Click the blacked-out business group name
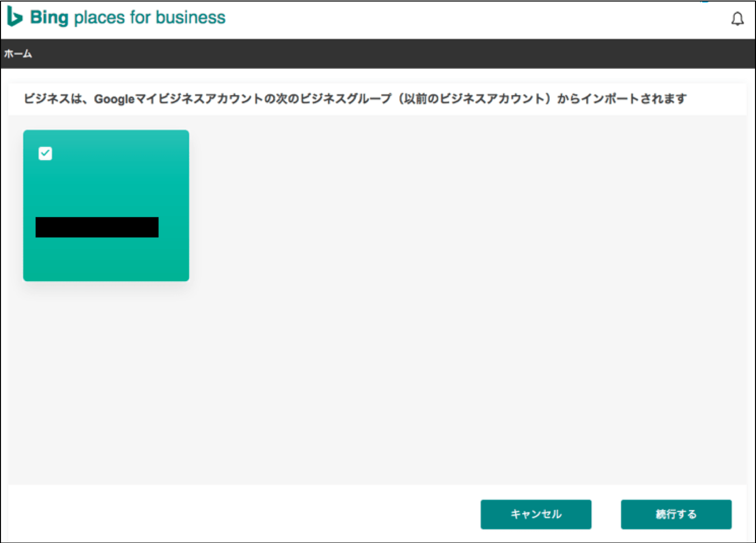This screenshot has width=756, height=543. click(97, 227)
